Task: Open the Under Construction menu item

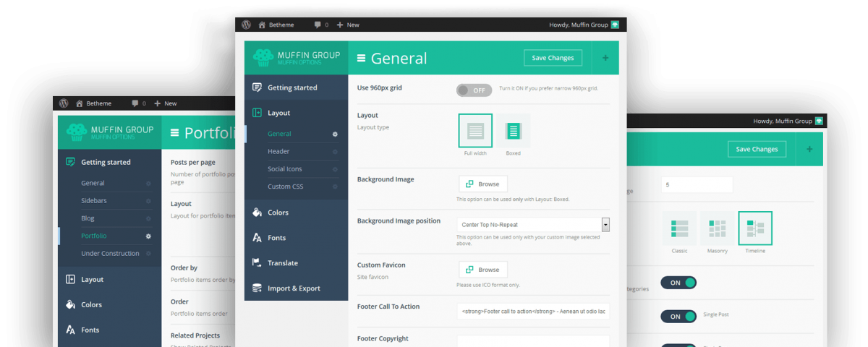Action: (110, 254)
